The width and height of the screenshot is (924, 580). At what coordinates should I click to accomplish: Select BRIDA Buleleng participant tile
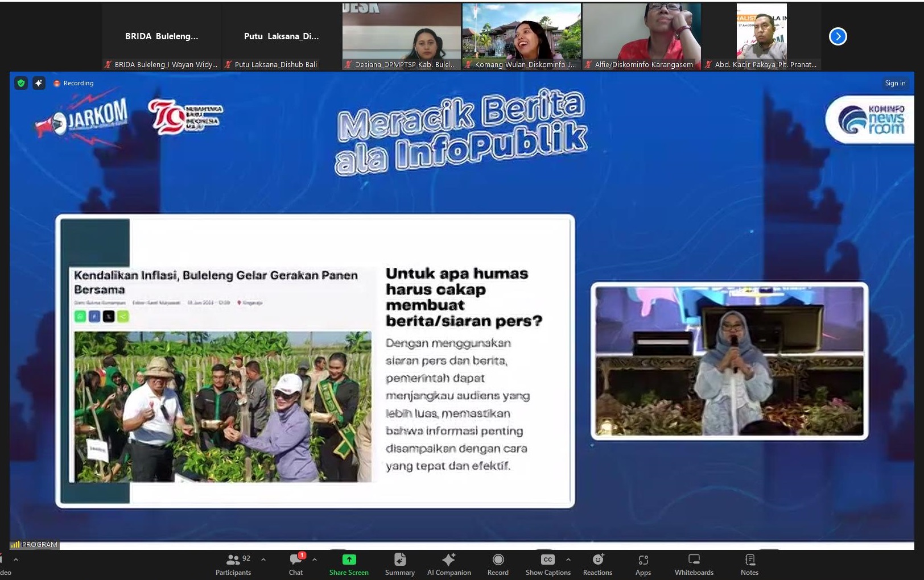tap(162, 36)
